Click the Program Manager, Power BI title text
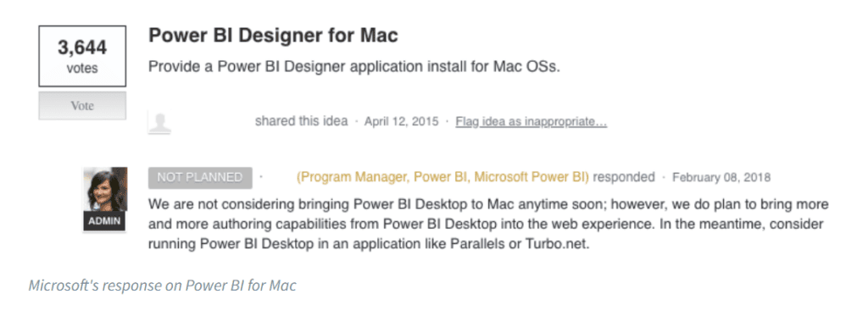868x311 pixels. click(442, 177)
